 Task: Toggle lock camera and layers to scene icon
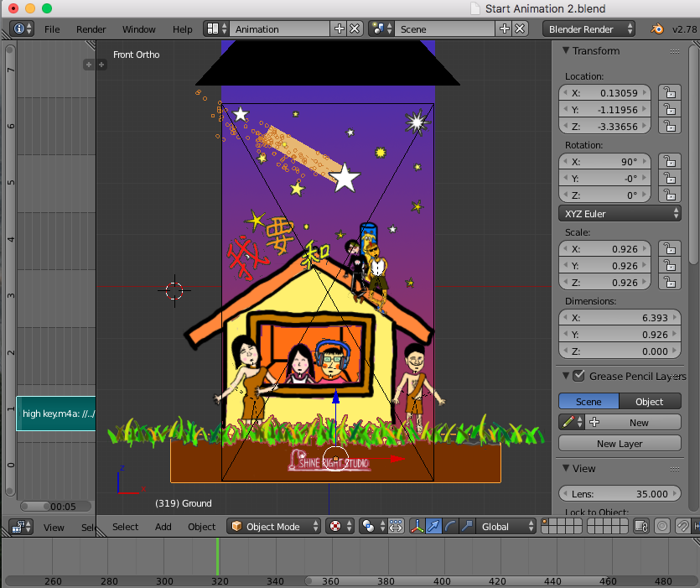[x=641, y=526]
